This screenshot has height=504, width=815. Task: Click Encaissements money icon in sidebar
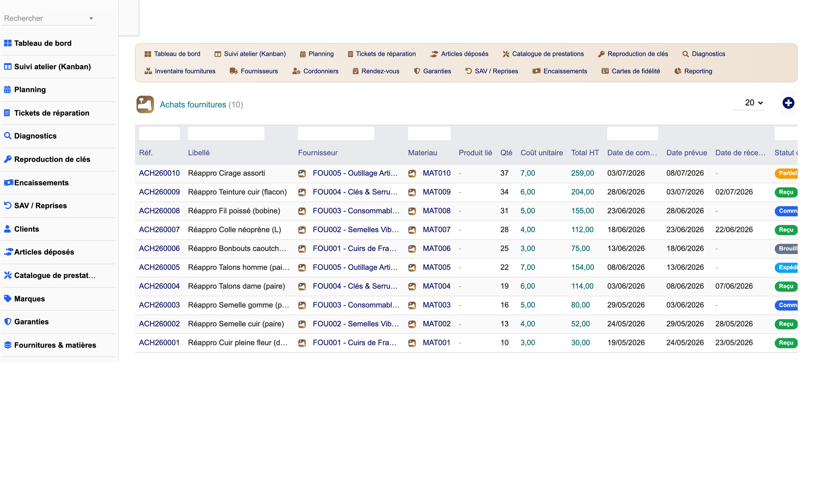8,183
